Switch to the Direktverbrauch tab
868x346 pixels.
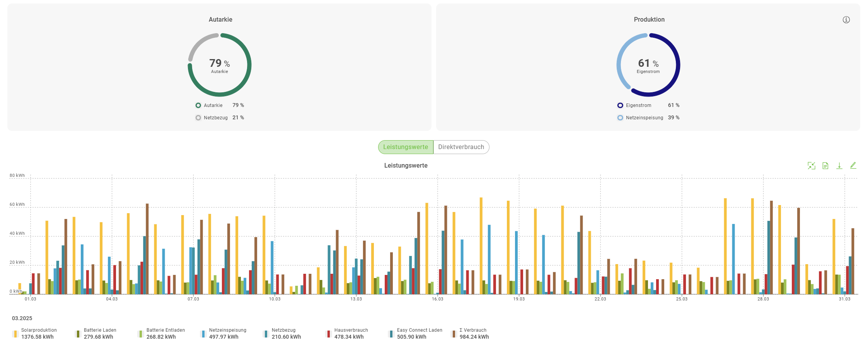461,147
